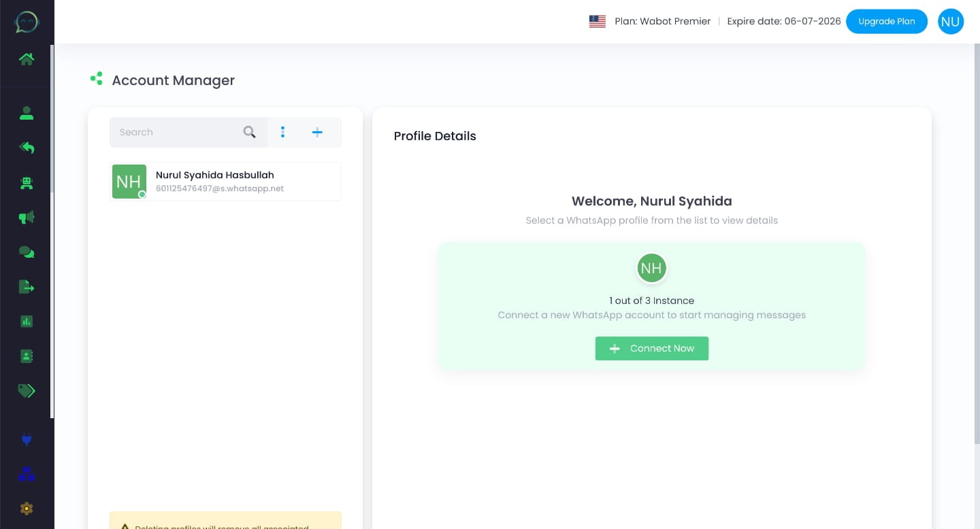Open the file export sidebar icon
Viewport: 980px width, 529px height.
(x=27, y=287)
